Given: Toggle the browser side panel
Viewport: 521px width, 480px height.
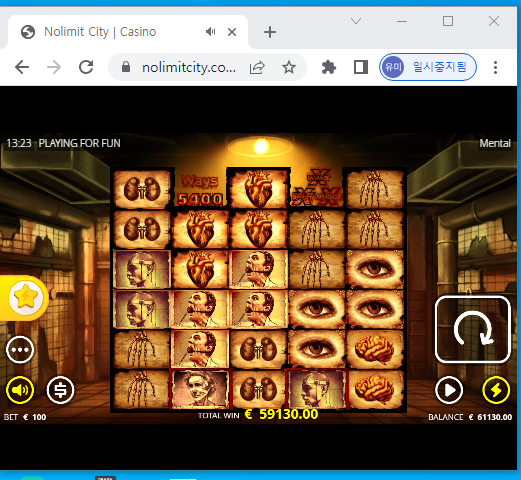Looking at the screenshot, I should (361, 67).
